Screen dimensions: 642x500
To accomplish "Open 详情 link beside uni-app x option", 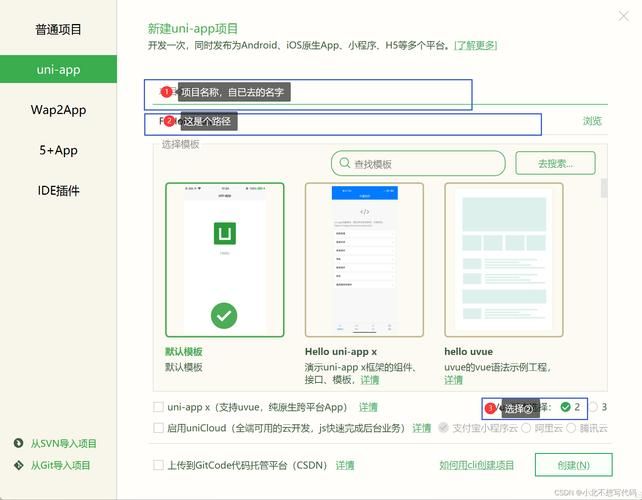I will (x=368, y=407).
